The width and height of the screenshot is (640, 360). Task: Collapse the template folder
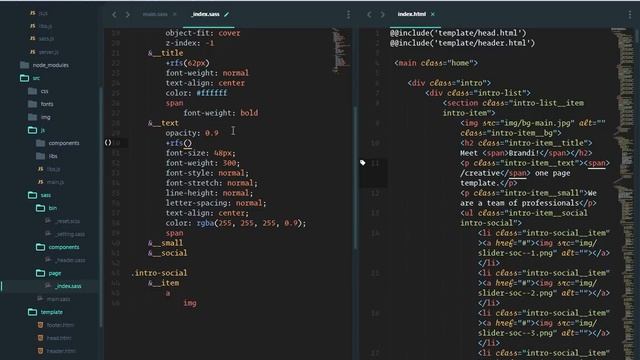click(x=33, y=312)
